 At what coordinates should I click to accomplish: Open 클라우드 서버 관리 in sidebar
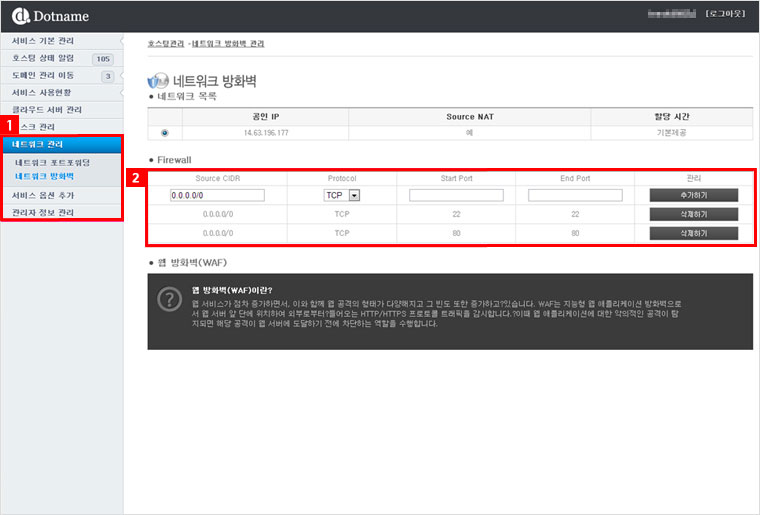point(46,109)
